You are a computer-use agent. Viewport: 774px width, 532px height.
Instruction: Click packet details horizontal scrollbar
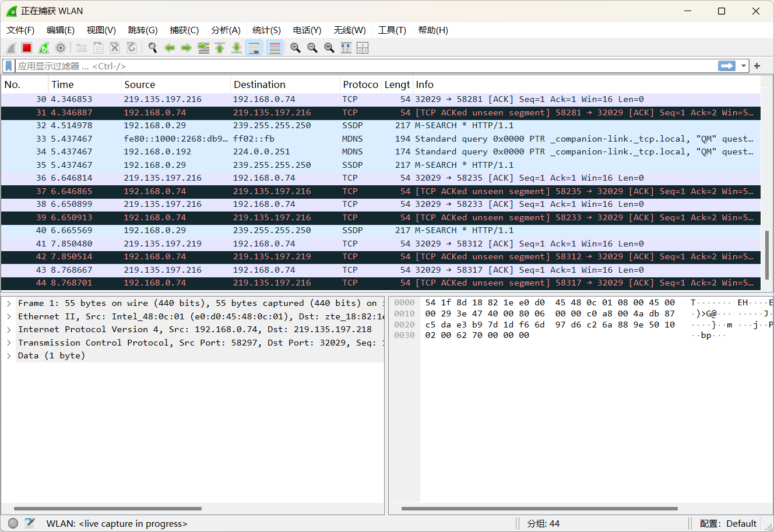pyautogui.click(x=108, y=509)
